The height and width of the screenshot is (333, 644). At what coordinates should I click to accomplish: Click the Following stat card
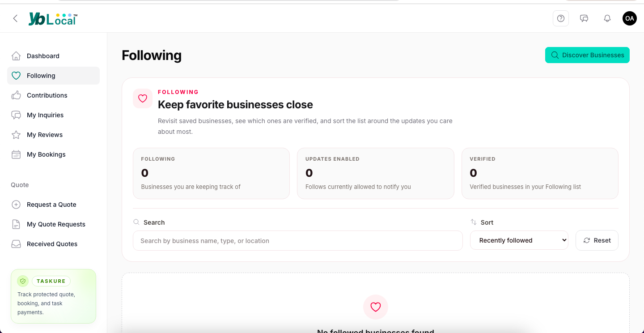pyautogui.click(x=211, y=173)
